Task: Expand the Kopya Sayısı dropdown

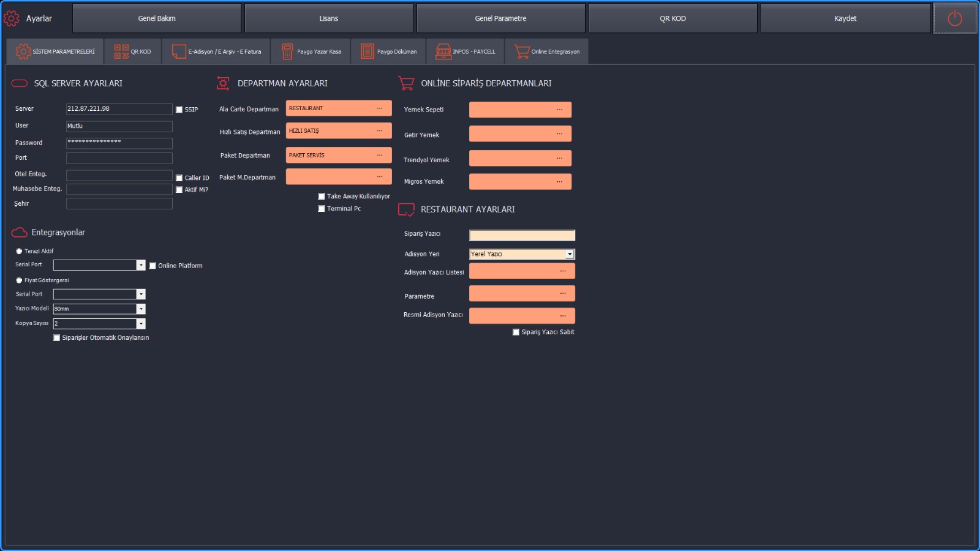Action: click(x=141, y=324)
